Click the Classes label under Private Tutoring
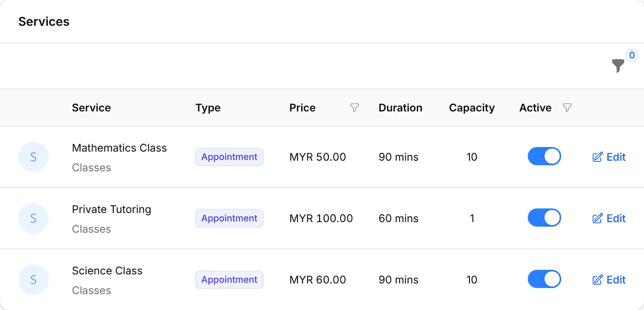Image resolution: width=644 pixels, height=310 pixels. point(92,229)
